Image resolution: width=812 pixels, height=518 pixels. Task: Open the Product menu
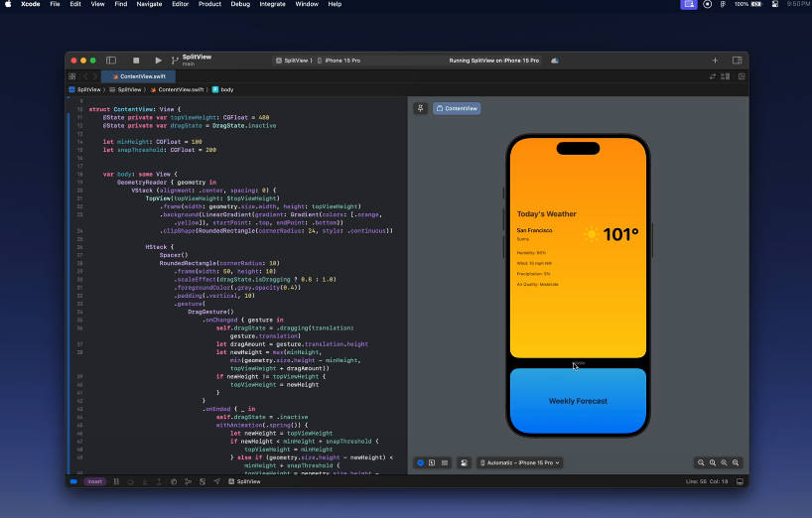point(209,4)
